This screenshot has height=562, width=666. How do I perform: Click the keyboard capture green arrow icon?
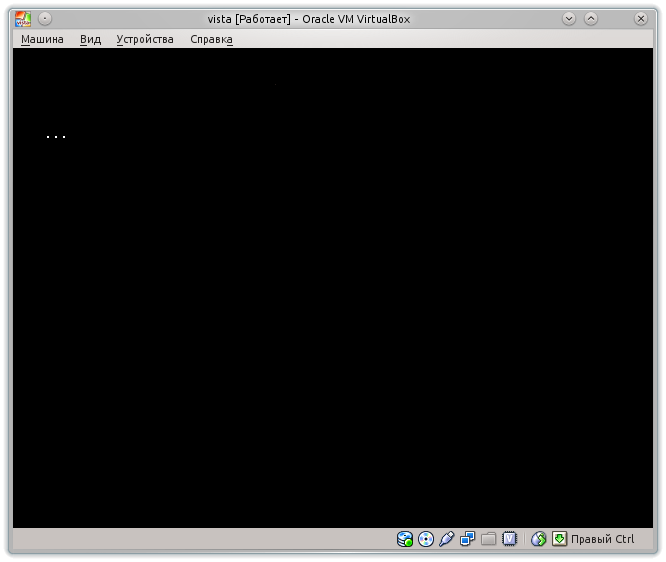click(559, 539)
